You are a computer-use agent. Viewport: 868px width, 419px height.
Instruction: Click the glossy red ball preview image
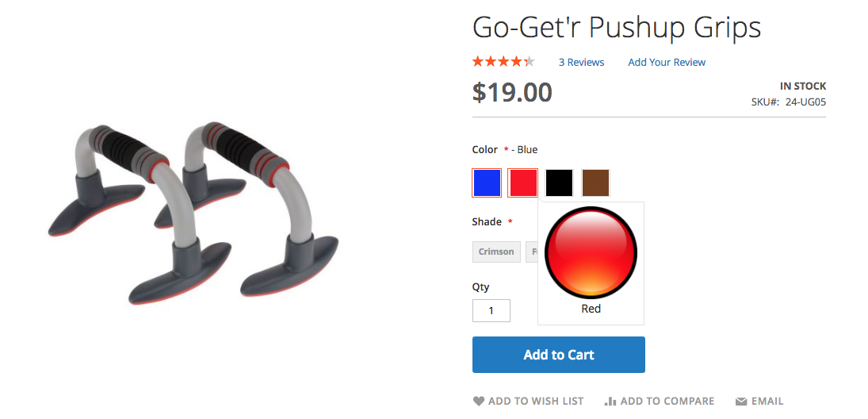point(591,252)
